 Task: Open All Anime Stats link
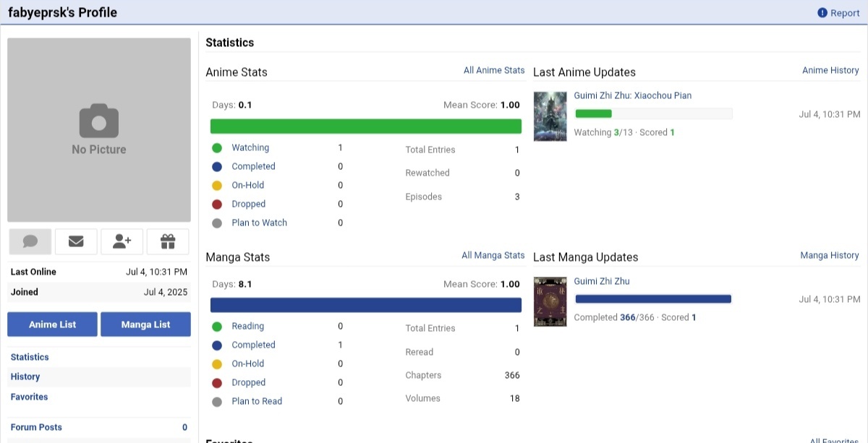[494, 70]
